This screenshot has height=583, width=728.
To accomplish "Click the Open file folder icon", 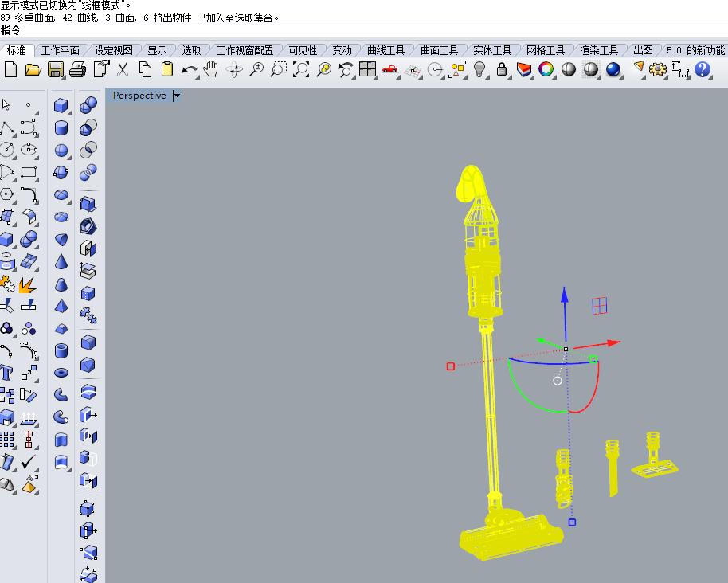I will (x=33, y=69).
